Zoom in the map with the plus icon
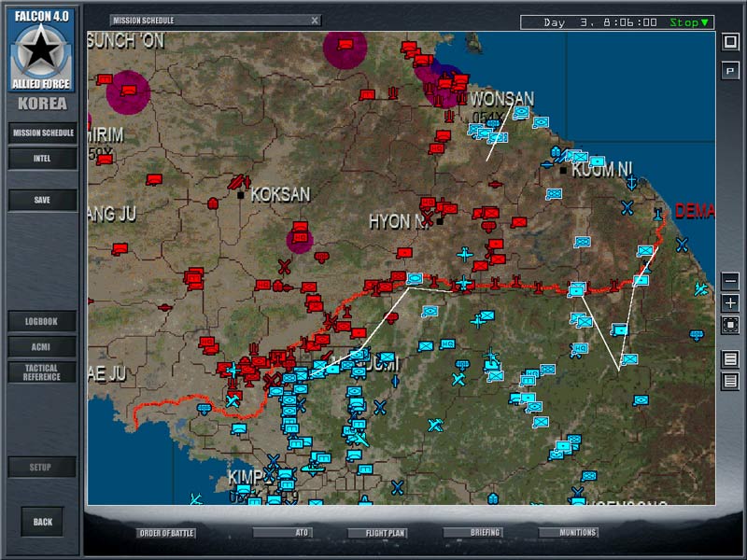The image size is (747, 560). click(730, 302)
